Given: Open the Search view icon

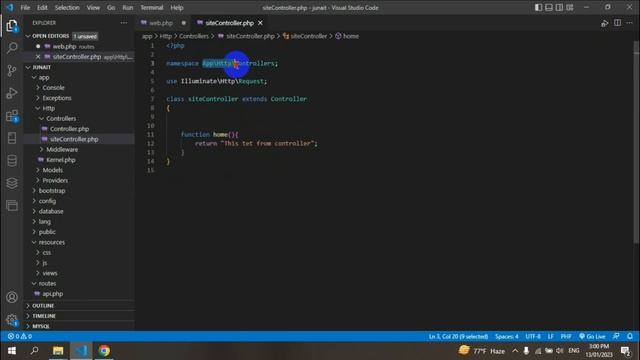Looking at the screenshot, I should (x=12, y=48).
